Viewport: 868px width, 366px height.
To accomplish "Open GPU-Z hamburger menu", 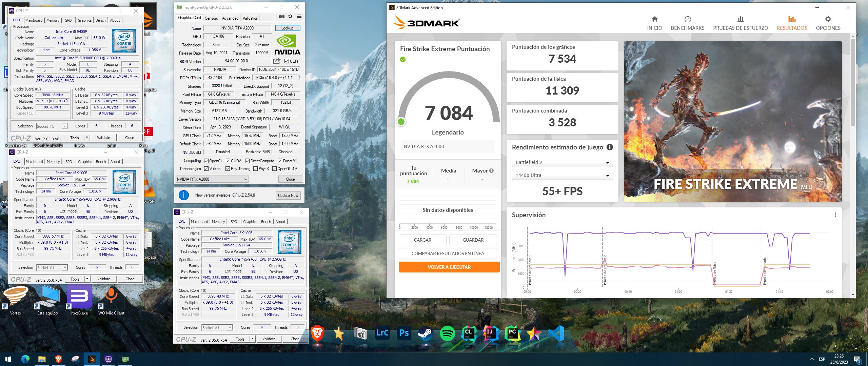I will pyautogui.click(x=299, y=16).
